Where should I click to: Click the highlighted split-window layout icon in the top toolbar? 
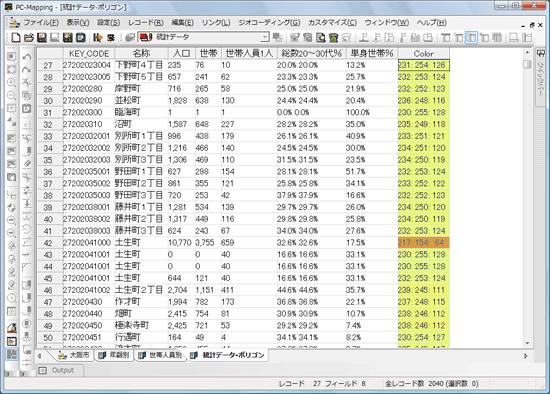point(471,37)
